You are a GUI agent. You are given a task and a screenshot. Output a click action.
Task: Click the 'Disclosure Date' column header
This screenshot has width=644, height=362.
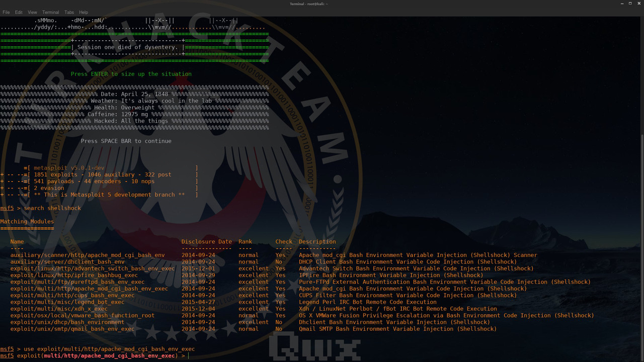(x=207, y=242)
